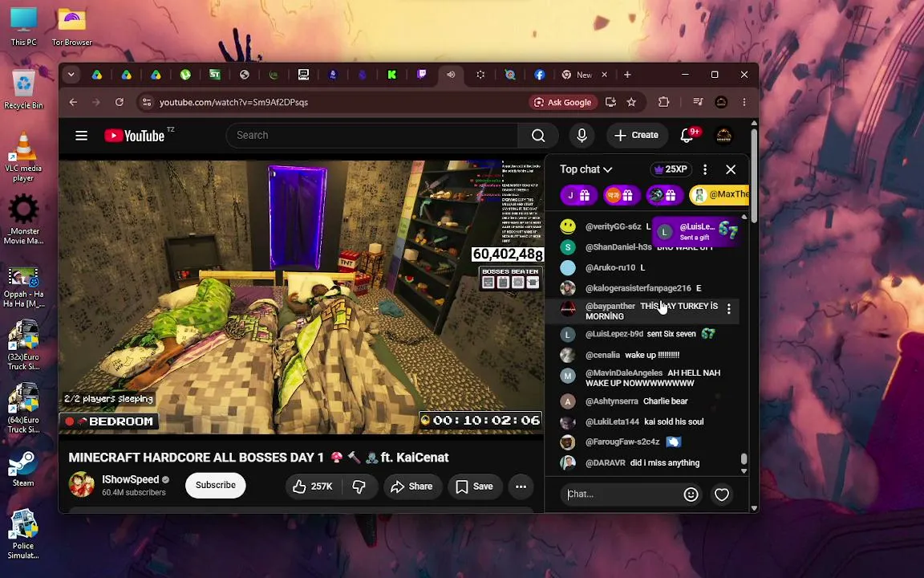Click the @DARAVR username in chat
This screenshot has height=578, width=924.
point(606,463)
